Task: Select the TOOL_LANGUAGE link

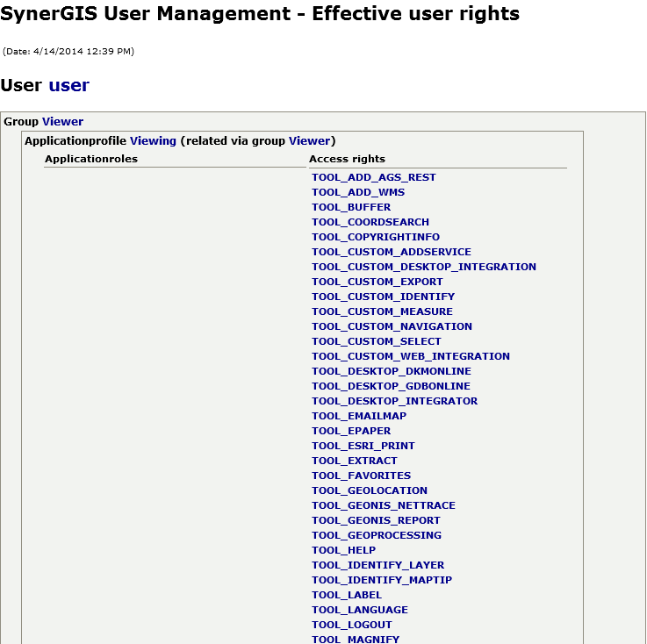Action: point(360,610)
